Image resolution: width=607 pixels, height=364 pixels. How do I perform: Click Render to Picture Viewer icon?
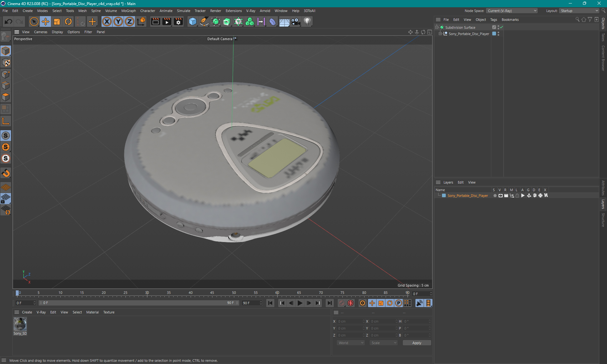[167, 21]
